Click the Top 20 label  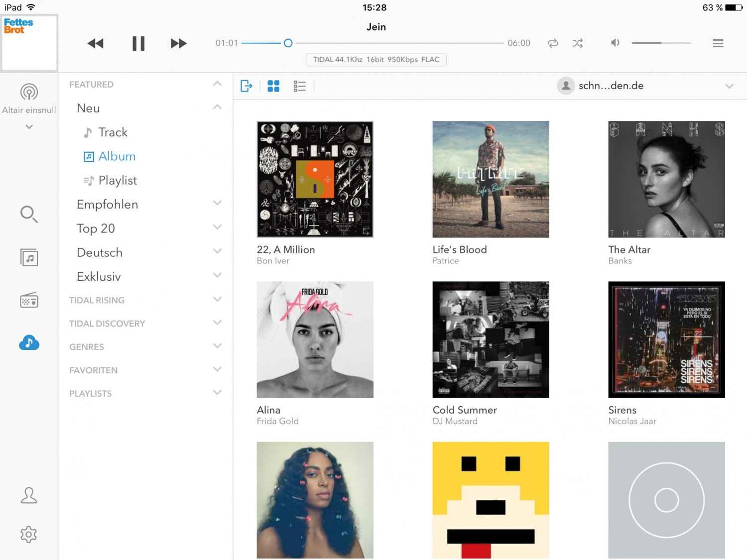(x=96, y=228)
